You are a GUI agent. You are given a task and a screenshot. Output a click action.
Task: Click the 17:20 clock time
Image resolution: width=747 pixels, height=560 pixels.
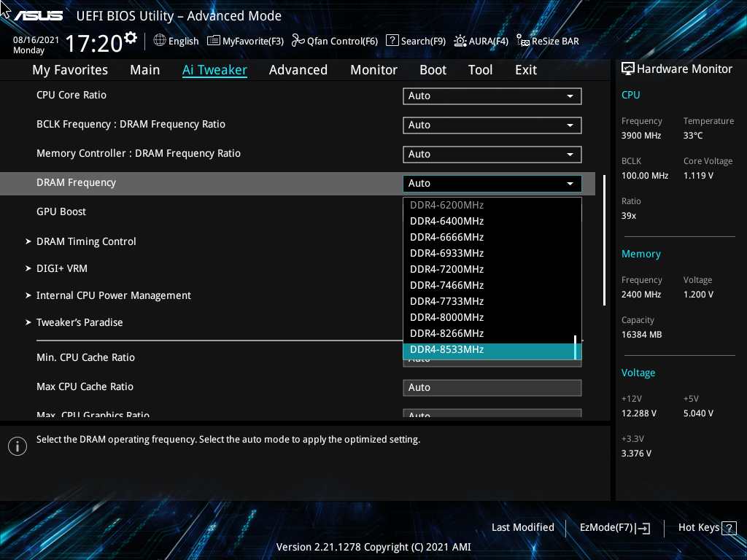[x=94, y=43]
